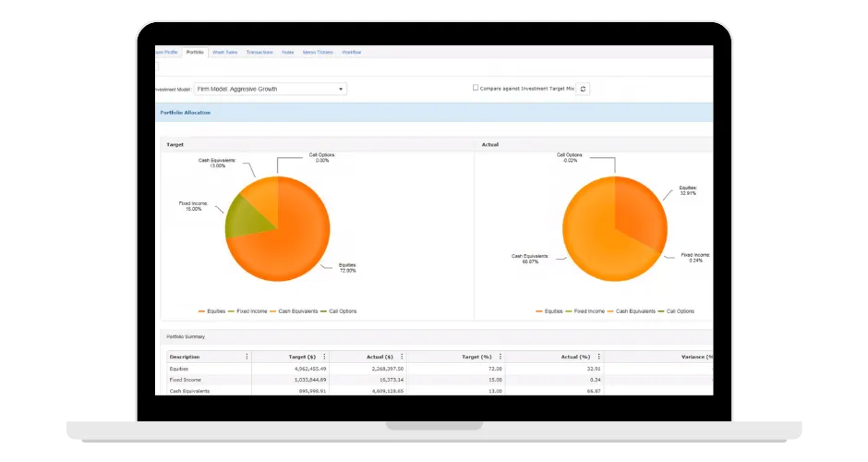Open the Memo Ticklers tab
Screen dimensions: 868x462
pos(318,52)
